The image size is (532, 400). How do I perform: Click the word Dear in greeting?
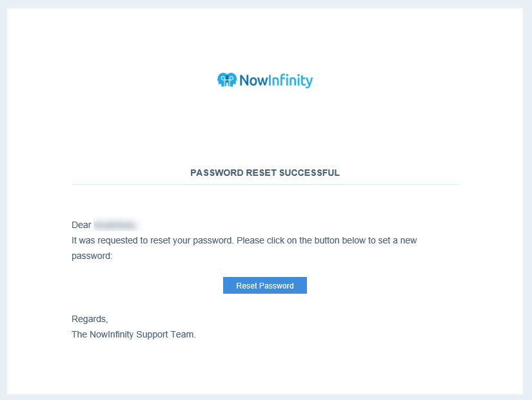(x=81, y=225)
